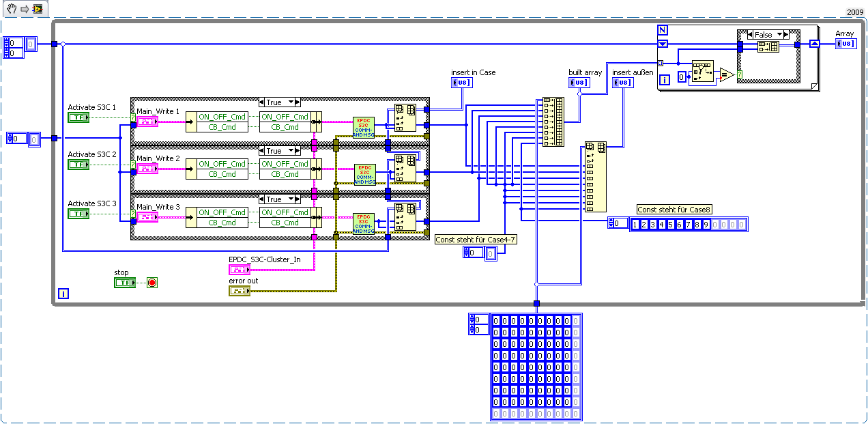Click the built array U8 indicator
This screenshot has width=868, height=424.
pos(579,83)
